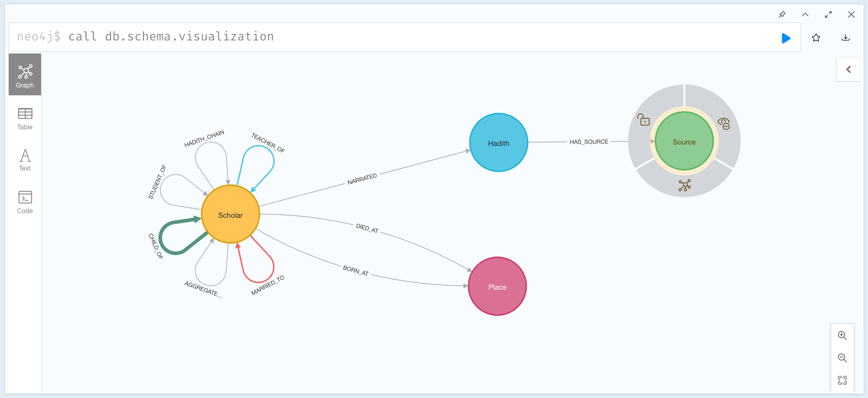This screenshot has height=398, width=868.
Task: Click the download/export icon
Action: coord(845,38)
